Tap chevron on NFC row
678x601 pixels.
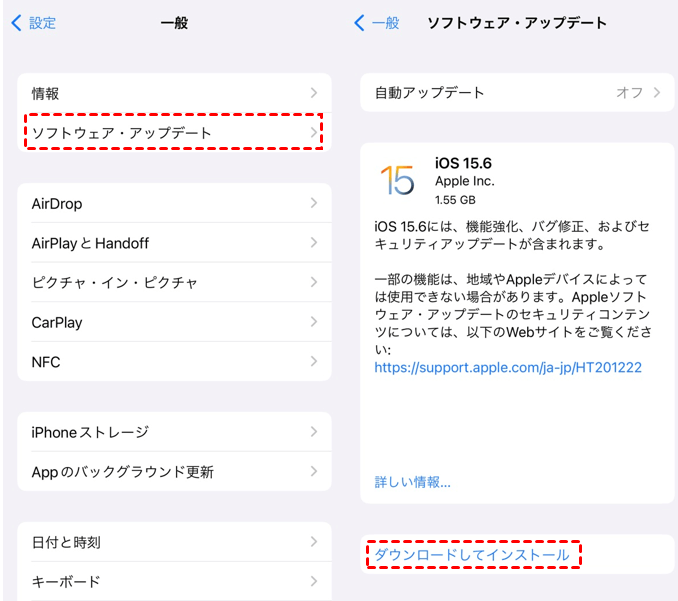(313, 361)
